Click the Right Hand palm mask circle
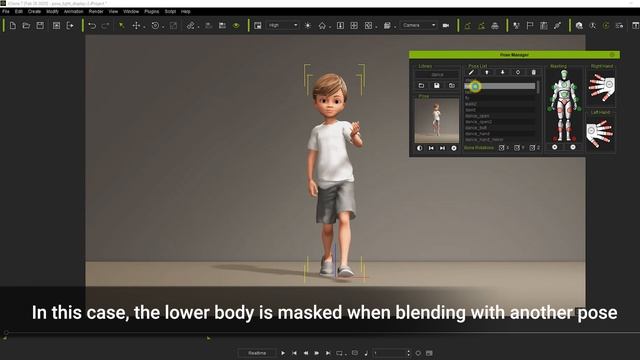The width and height of the screenshot is (640, 360). point(609,84)
